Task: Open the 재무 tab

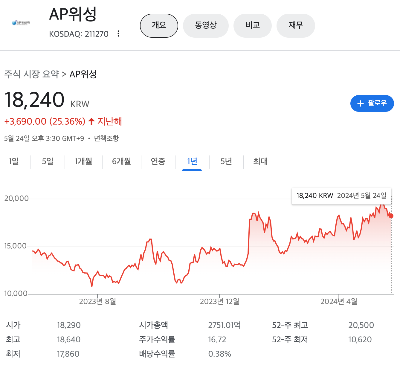Action: pos(296,25)
